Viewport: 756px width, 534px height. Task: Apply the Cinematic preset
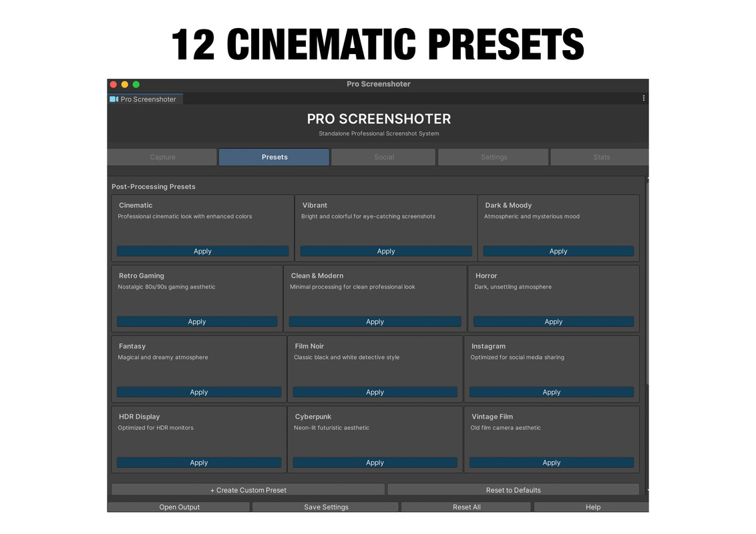click(x=202, y=251)
